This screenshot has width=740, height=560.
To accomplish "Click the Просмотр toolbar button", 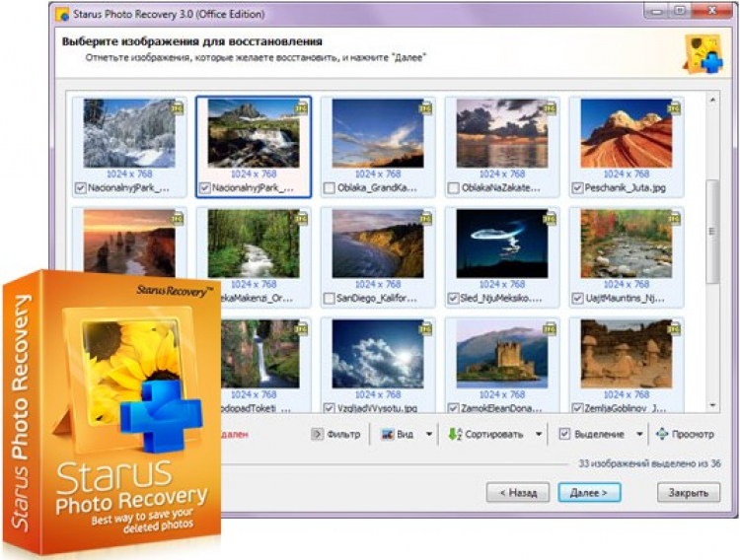I will [x=686, y=434].
